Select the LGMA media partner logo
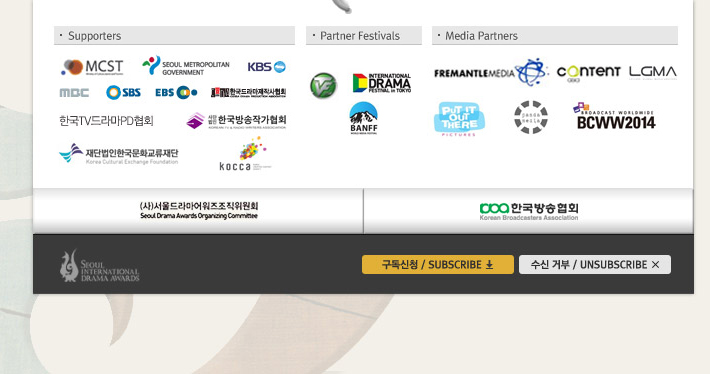The height and width of the screenshot is (374, 710). [652, 72]
